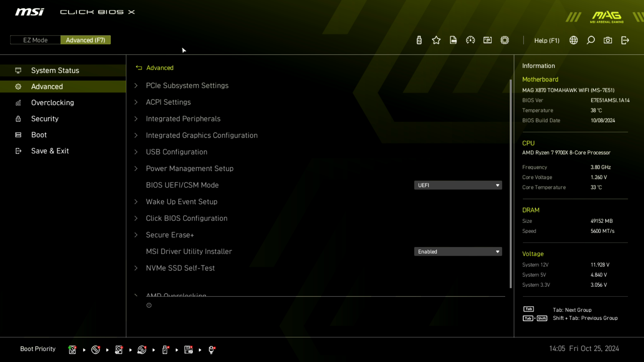Screen dimensions: 644x362
Task: Navigate to Security menu section
Action: click(45, 118)
